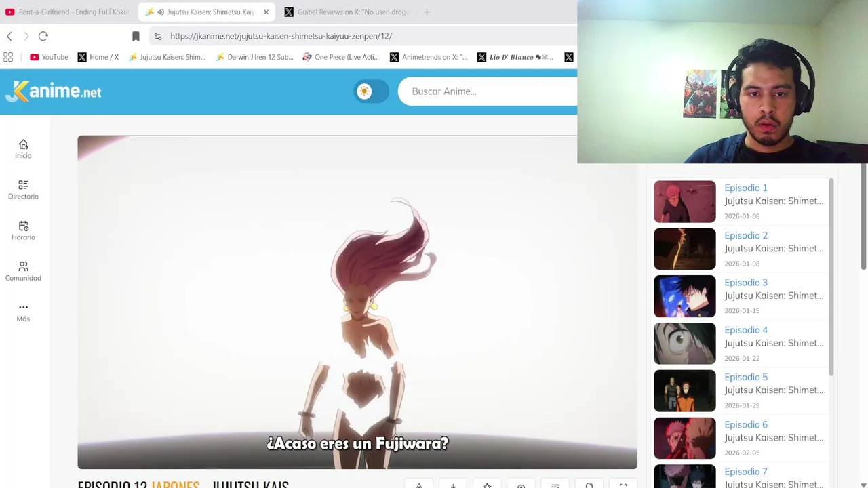The width and height of the screenshot is (868, 488).
Task: Click the Episodio 5 thumbnail
Action: click(x=684, y=391)
